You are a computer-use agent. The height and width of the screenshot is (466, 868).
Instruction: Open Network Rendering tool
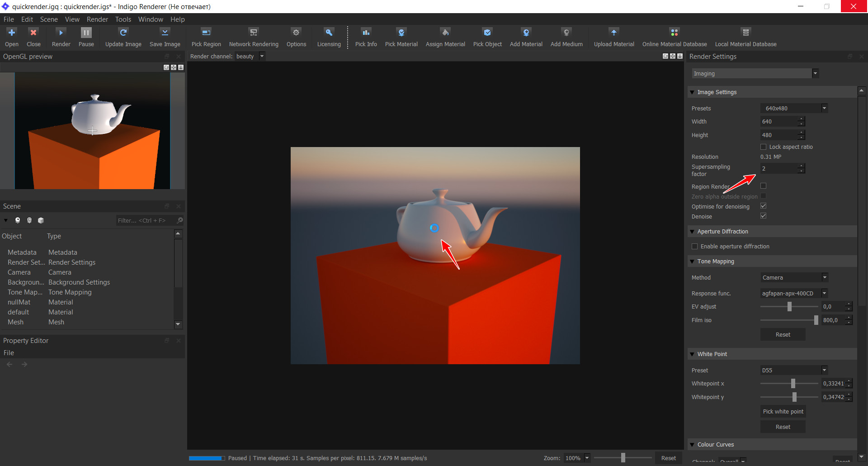(253, 33)
